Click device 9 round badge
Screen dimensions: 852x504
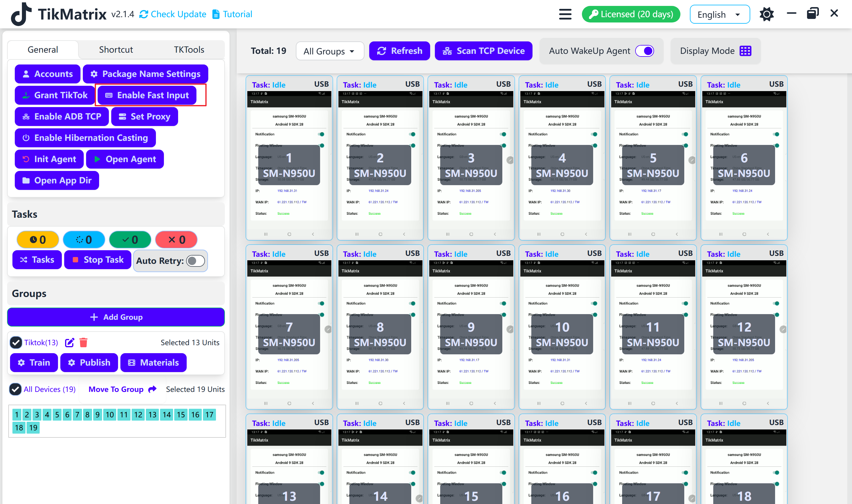pyautogui.click(x=510, y=329)
